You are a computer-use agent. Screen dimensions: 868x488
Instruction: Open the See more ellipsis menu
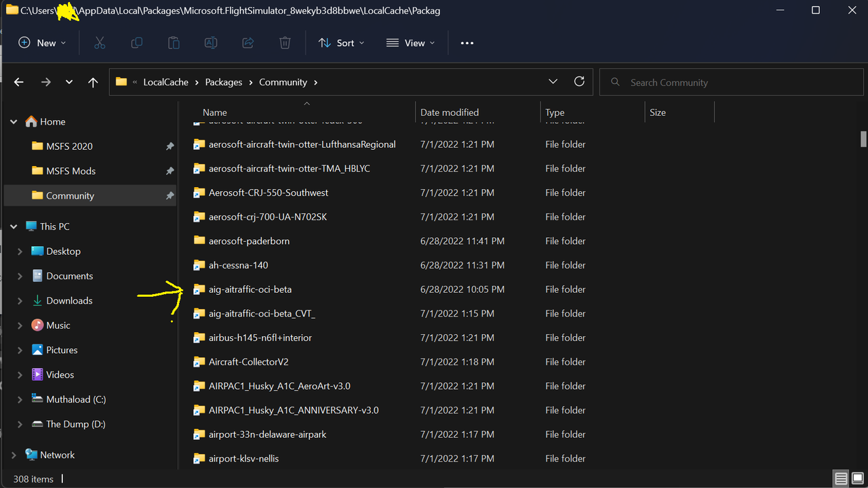tap(467, 43)
